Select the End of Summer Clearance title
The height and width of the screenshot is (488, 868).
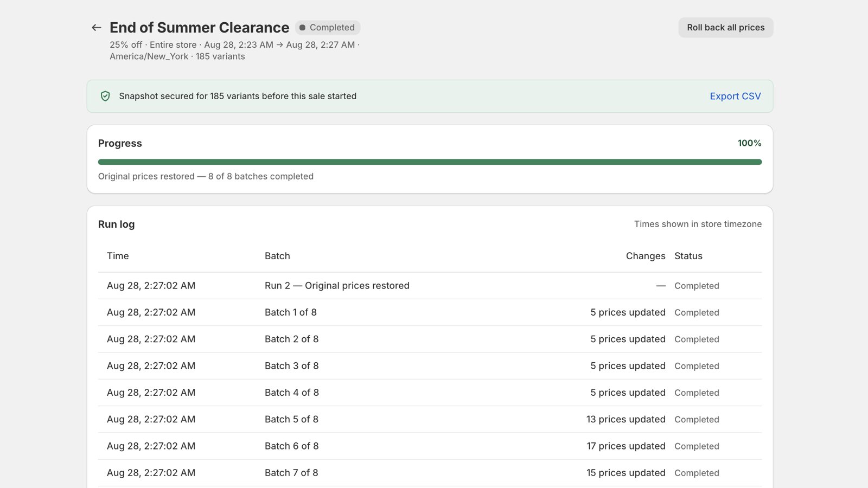tap(199, 28)
